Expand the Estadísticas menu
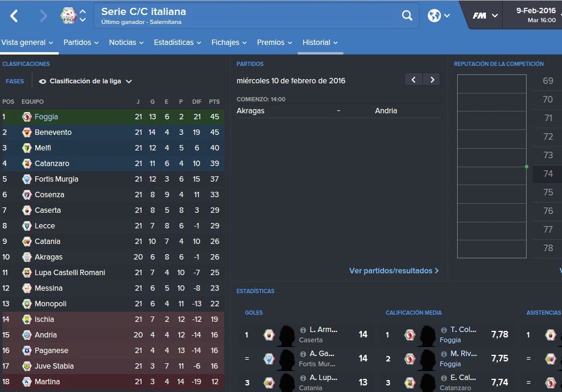 pyautogui.click(x=177, y=43)
